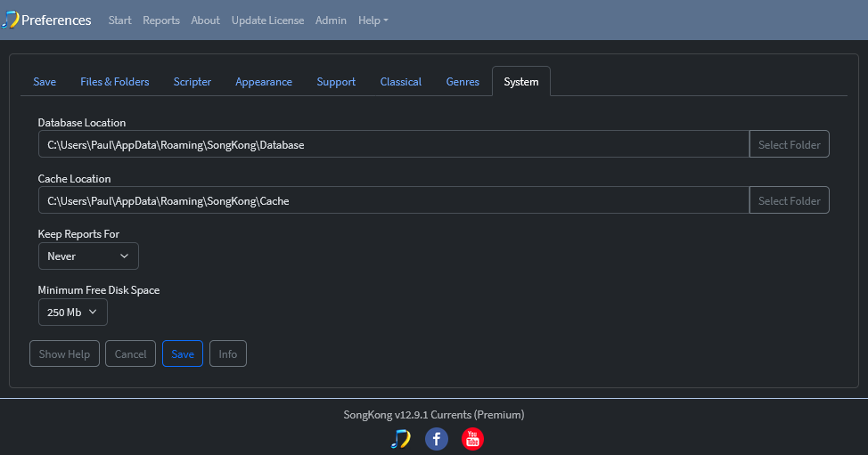
Task: Click the SongKong v12.9.1 version text
Action: [x=433, y=415]
